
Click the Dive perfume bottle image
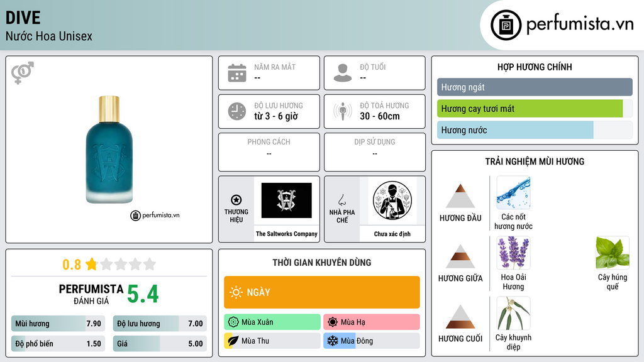click(x=109, y=150)
